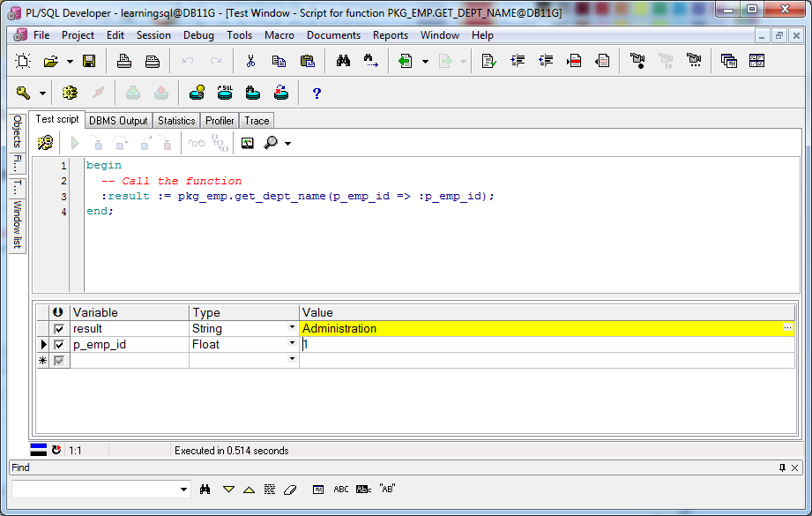Click the Window list toolbar icon
The image size is (812, 516).
pyautogui.click(x=728, y=61)
